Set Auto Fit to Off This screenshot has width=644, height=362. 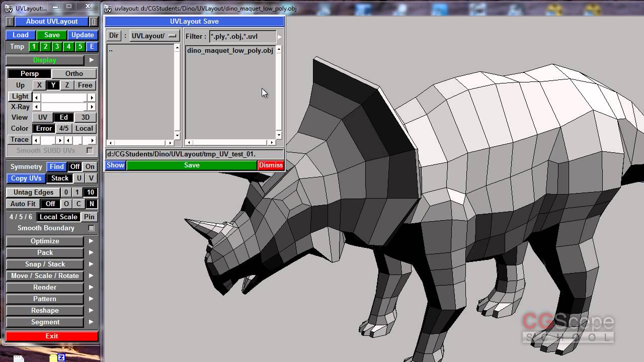coord(50,204)
